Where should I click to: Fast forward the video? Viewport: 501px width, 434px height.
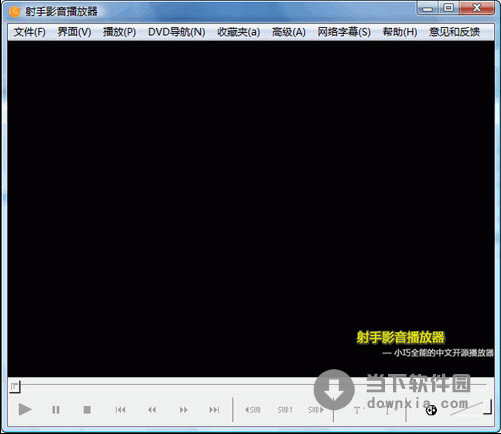[183, 410]
